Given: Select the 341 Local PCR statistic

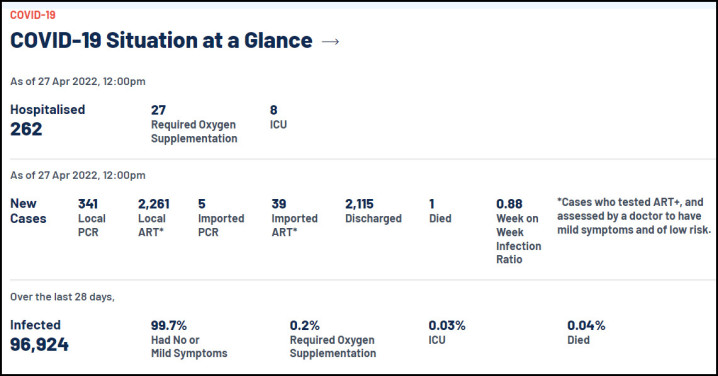Looking at the screenshot, I should (92, 218).
